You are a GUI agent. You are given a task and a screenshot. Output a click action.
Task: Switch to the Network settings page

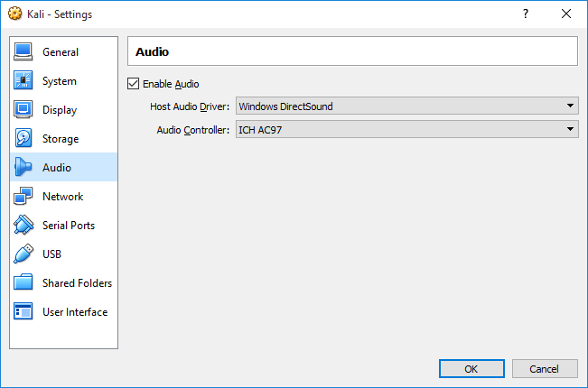[64, 196]
